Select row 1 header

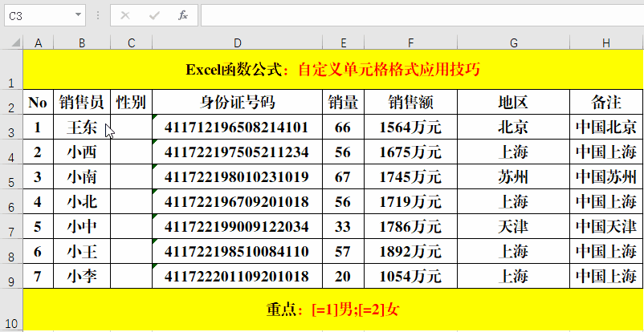click(11, 69)
